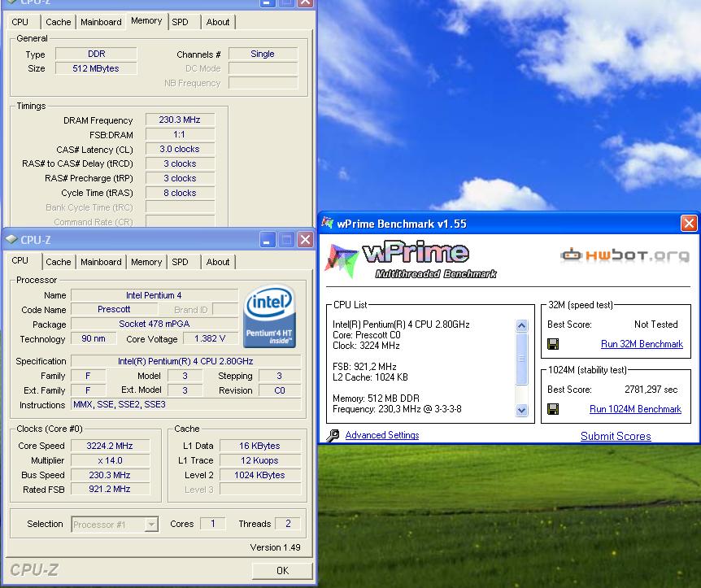Screen dimensions: 701x588
Task: Click the CPU List scrollbar thumb
Action: tap(521, 359)
